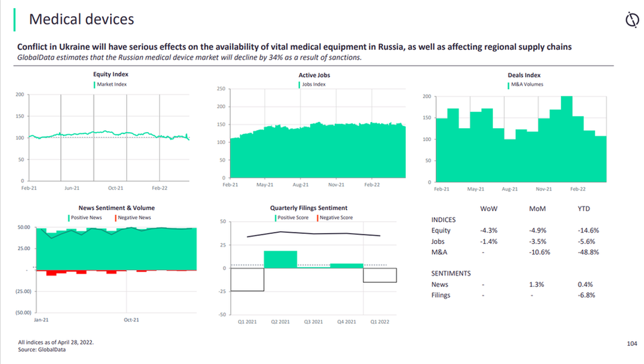Click the Positive Score legend swatch
This screenshot has width=644, height=364.
[x=275, y=217]
